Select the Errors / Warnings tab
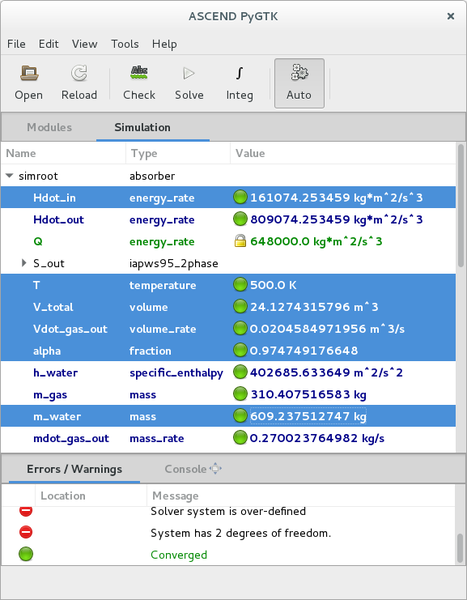Screen dimensions: 467x600 tap(74, 469)
